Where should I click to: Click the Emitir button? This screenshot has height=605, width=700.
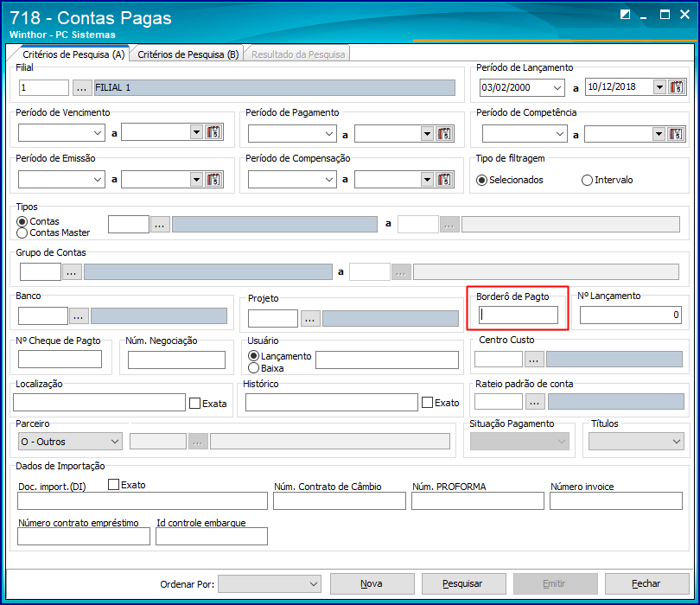(x=555, y=583)
